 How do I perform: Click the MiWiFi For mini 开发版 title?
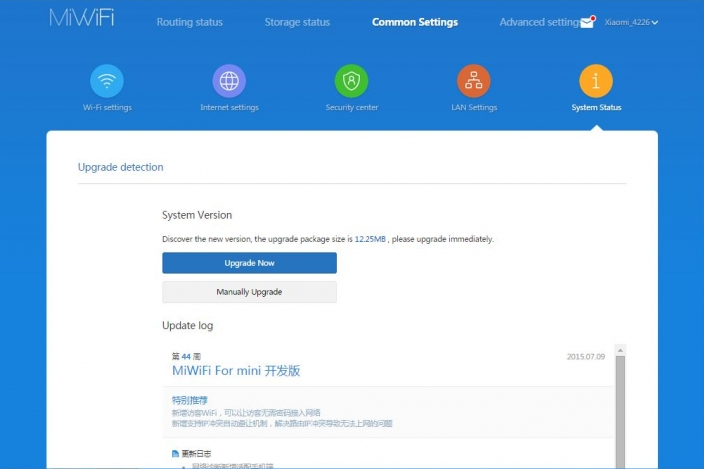pyautogui.click(x=236, y=371)
